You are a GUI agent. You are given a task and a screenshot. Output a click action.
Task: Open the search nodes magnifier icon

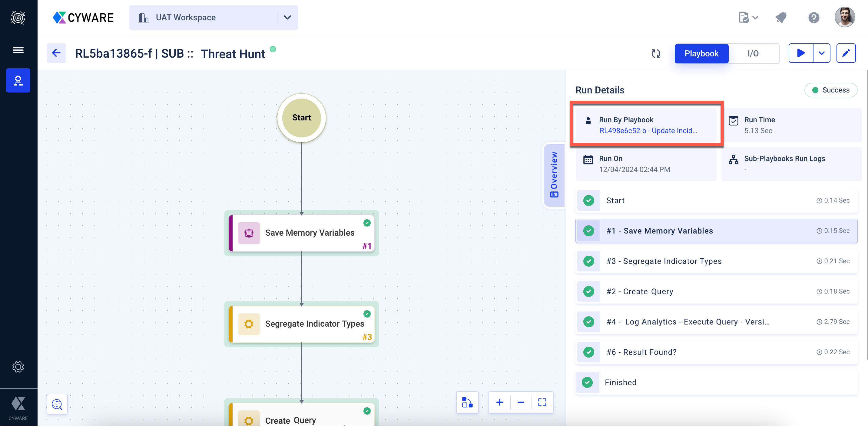57,404
